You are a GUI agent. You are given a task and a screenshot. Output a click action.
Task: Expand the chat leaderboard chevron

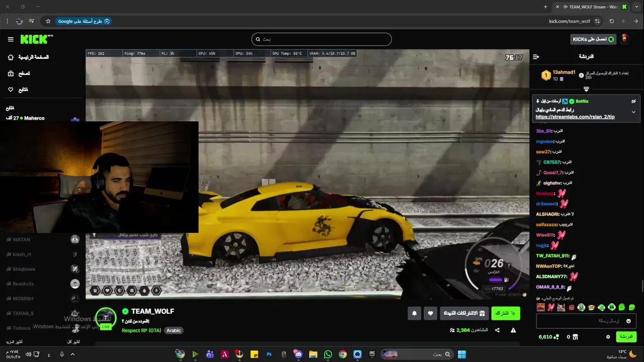[586, 89]
